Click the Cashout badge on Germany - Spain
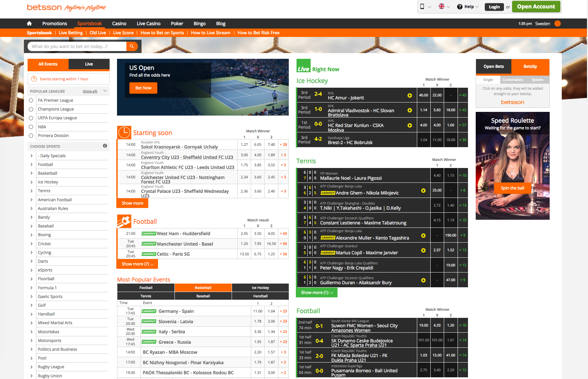 click(x=149, y=311)
